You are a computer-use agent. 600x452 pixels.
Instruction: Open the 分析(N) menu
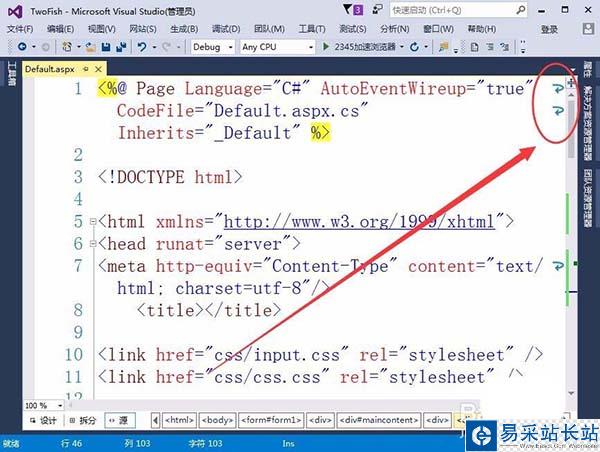pos(395,29)
